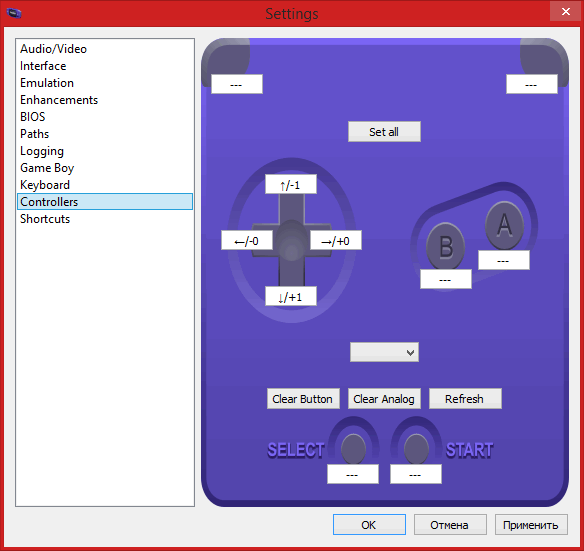Click the Clear Analog button

pyautogui.click(x=384, y=399)
